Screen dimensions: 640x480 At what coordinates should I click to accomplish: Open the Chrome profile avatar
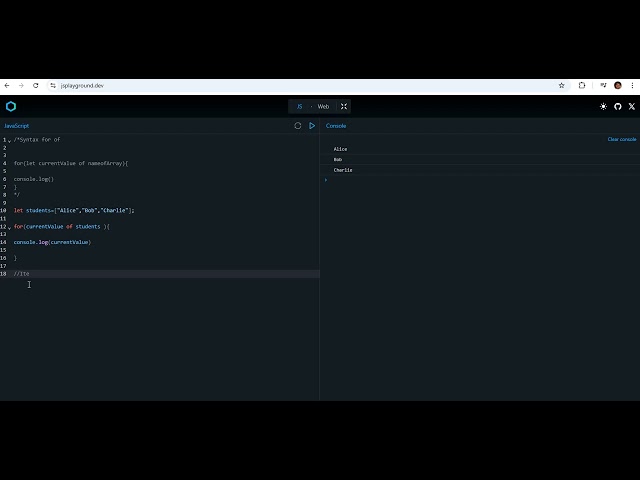618,85
